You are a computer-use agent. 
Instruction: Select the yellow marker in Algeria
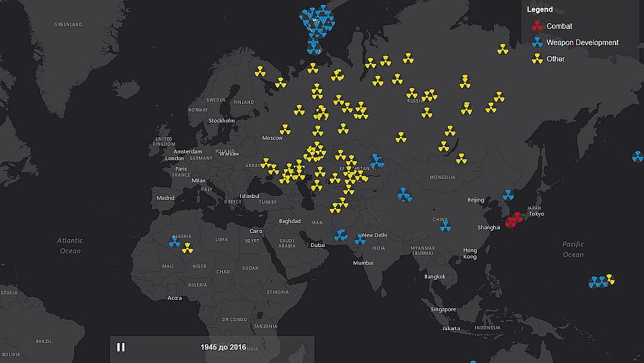(x=187, y=248)
